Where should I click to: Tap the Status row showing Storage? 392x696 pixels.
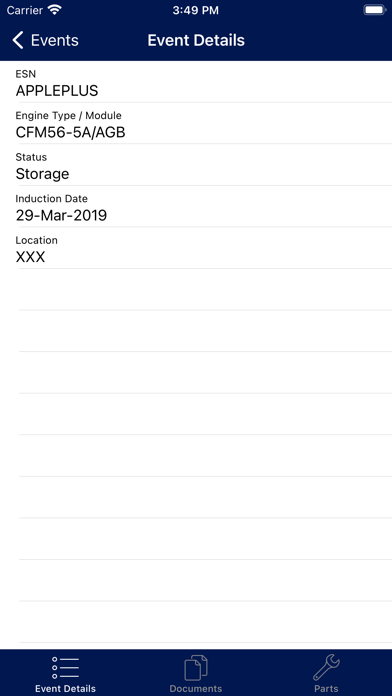[196, 165]
